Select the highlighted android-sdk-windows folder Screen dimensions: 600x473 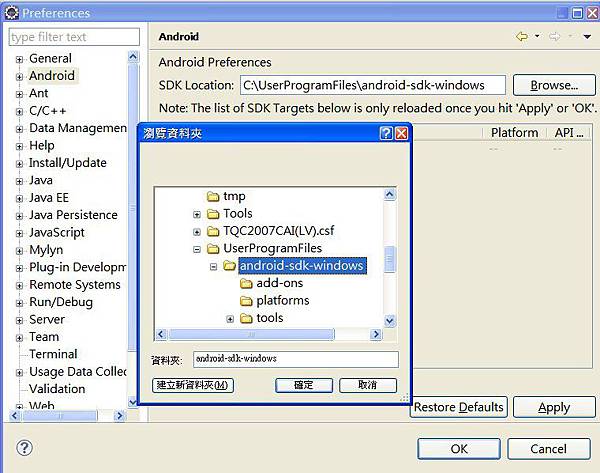[302, 266]
